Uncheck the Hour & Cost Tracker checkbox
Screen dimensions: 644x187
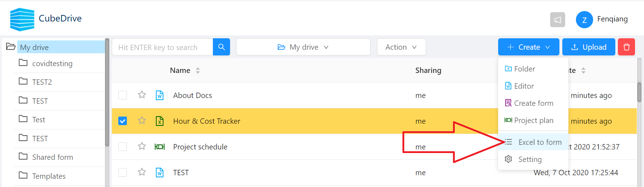123,121
